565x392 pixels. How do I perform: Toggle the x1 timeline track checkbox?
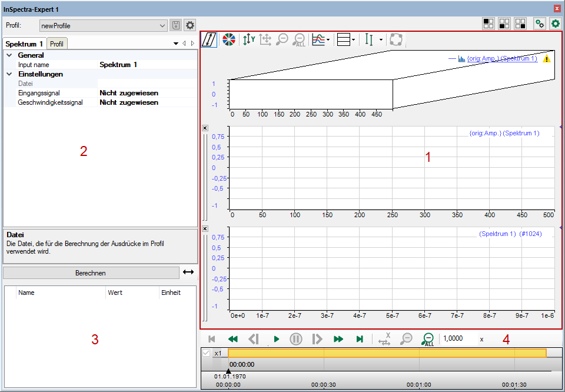206,353
